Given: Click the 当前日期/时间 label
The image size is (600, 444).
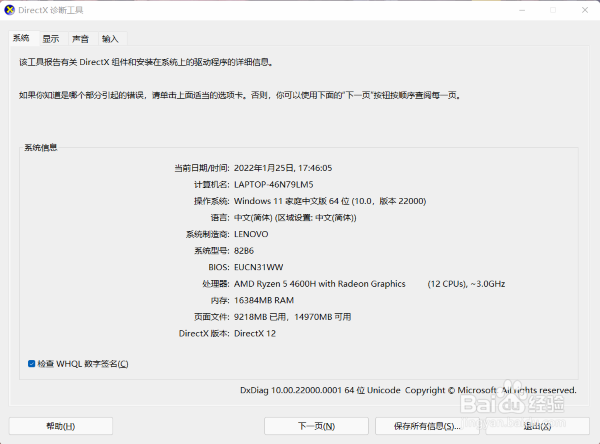Looking at the screenshot, I should pos(202,168).
